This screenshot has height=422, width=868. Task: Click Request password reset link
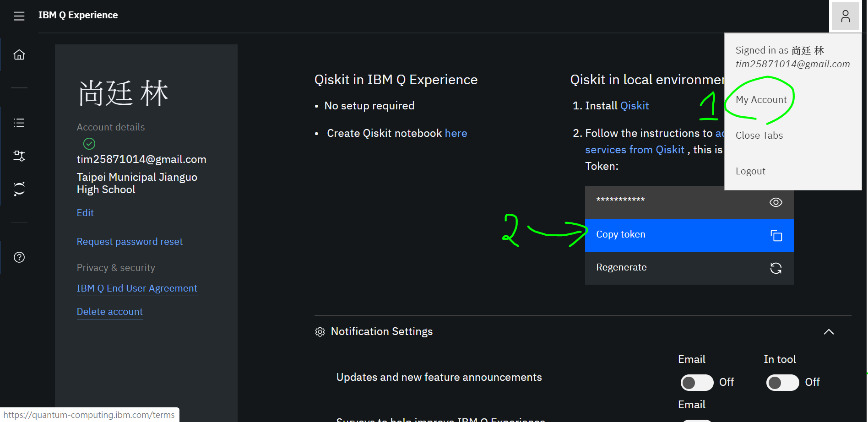pos(130,242)
